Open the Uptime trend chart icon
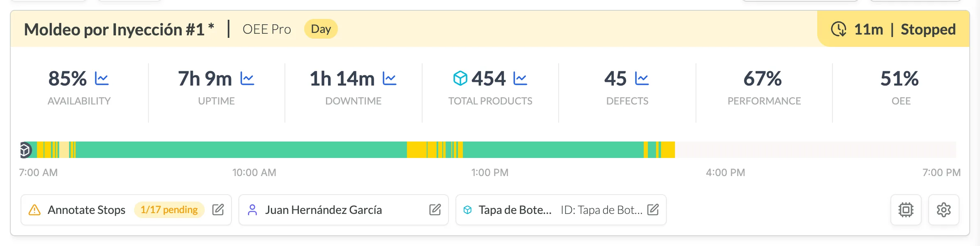The height and width of the screenshot is (246, 980). [247, 79]
